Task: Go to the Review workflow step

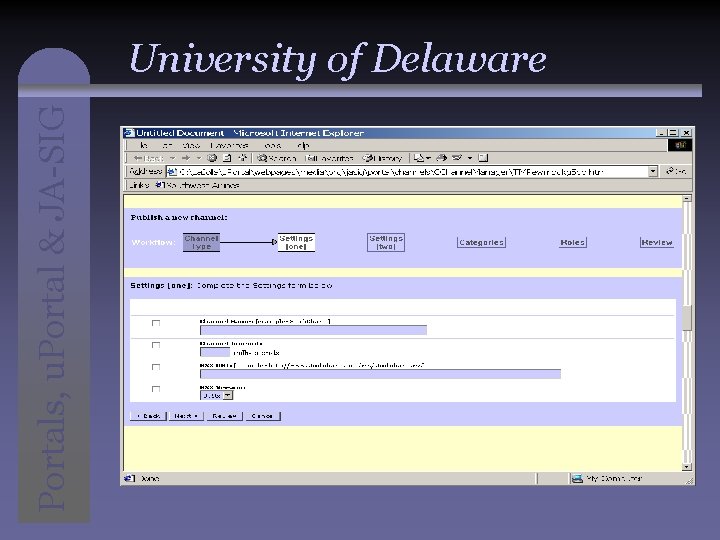Action: pos(657,242)
